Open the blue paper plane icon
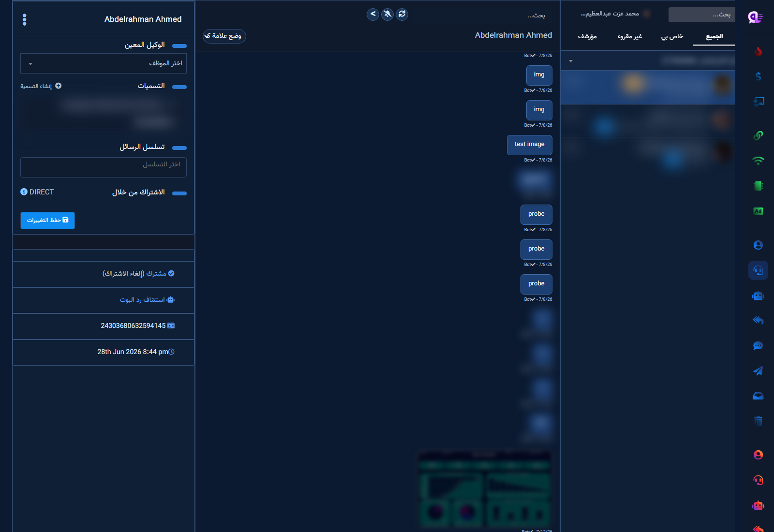This screenshot has height=532, width=774. coord(758,371)
